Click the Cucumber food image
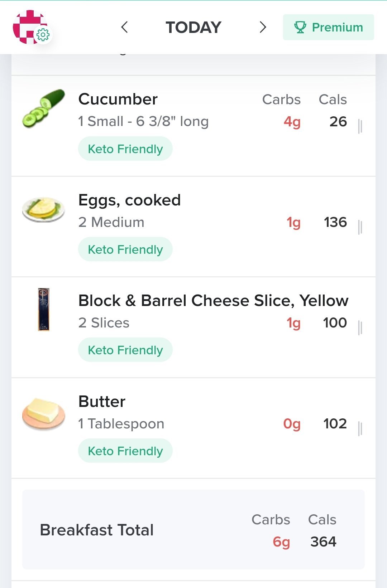This screenshot has width=387, height=588. point(44,108)
